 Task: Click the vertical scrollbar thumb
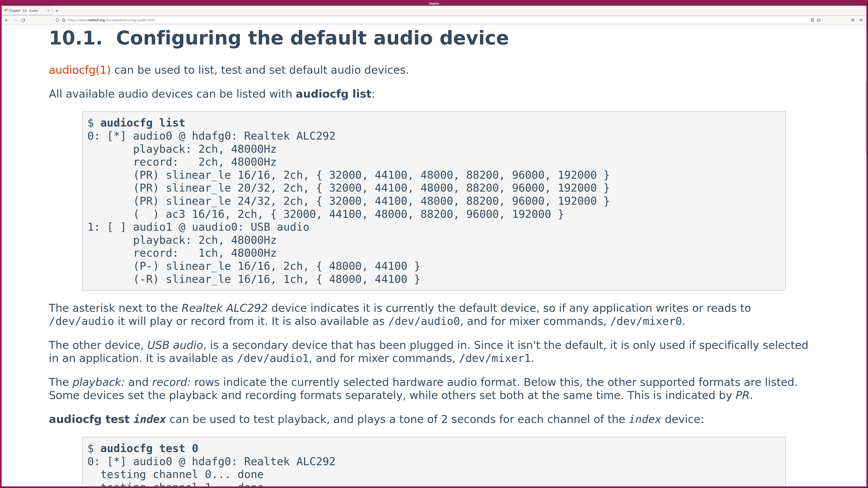point(866,118)
